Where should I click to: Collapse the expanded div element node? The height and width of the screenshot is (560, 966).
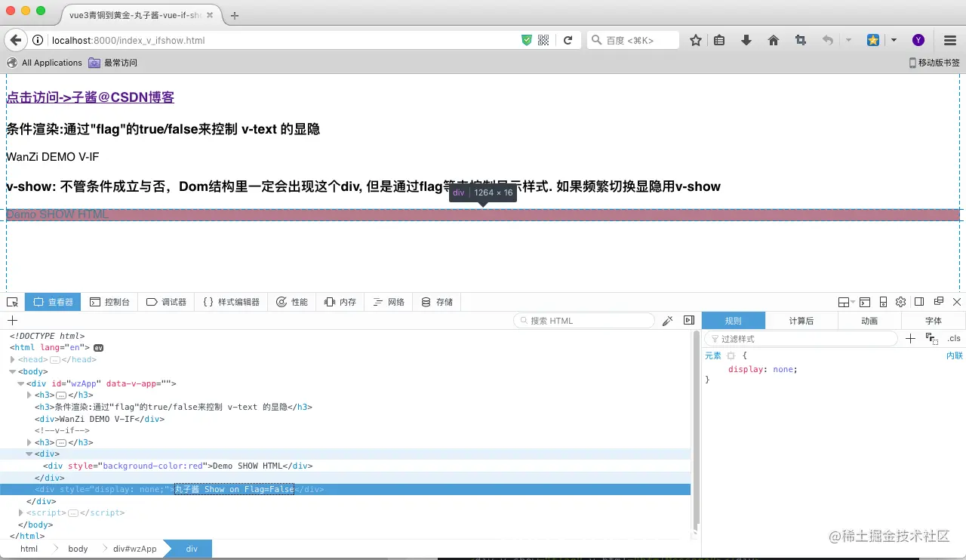pyautogui.click(x=29, y=454)
